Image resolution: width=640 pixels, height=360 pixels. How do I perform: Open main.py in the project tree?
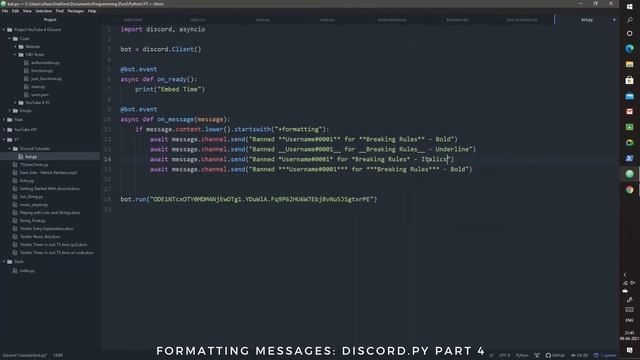tap(38, 87)
